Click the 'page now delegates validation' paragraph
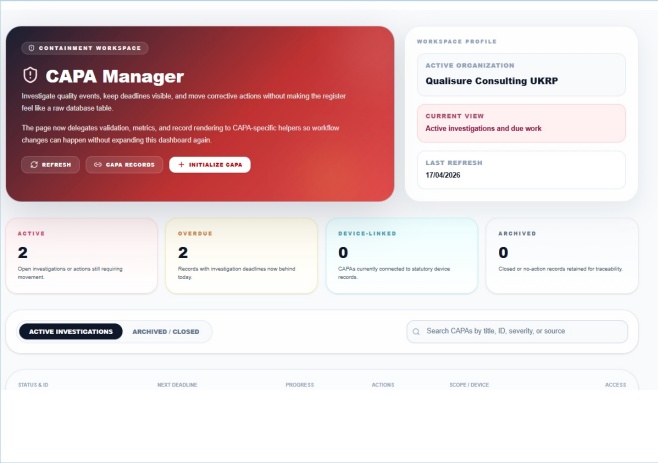 pyautogui.click(x=180, y=134)
